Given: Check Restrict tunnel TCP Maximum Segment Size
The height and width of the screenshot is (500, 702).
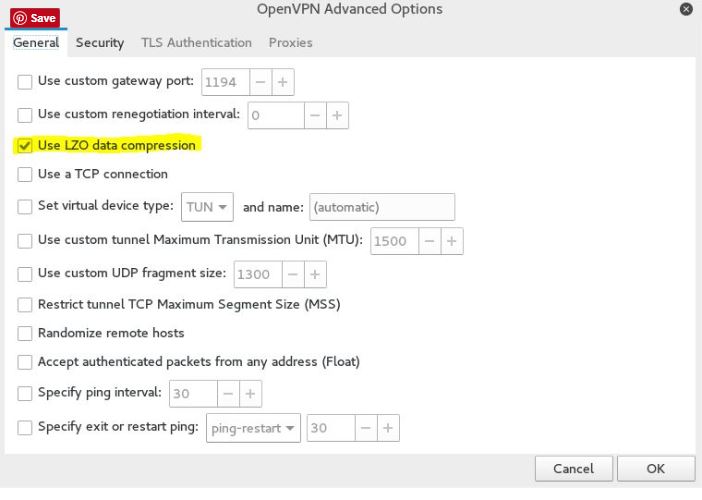Looking at the screenshot, I should tap(25, 305).
